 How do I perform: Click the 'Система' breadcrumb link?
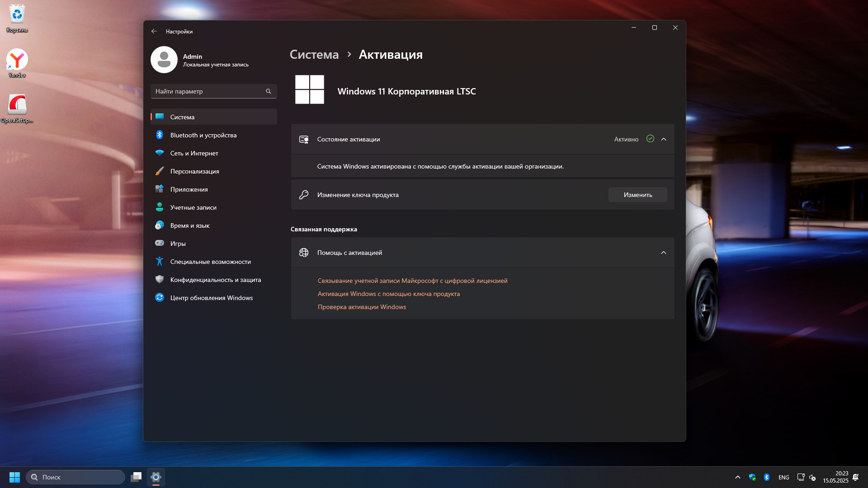[314, 55]
